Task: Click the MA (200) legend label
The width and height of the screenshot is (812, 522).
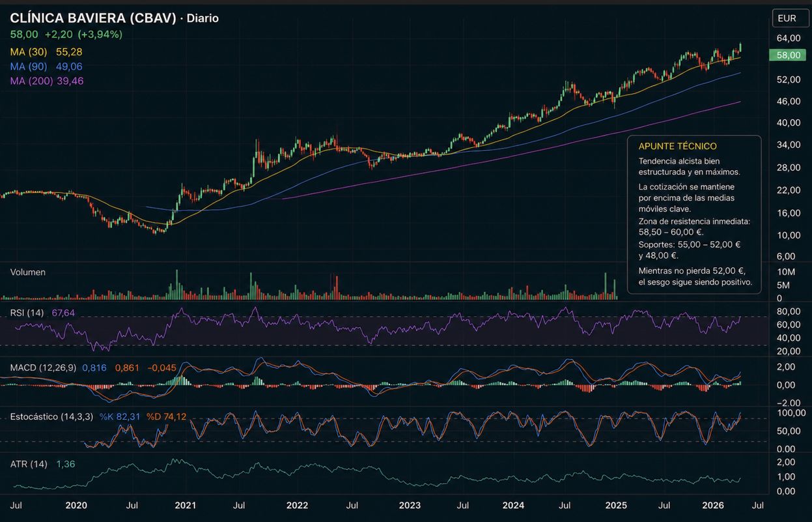Action: [x=31, y=81]
